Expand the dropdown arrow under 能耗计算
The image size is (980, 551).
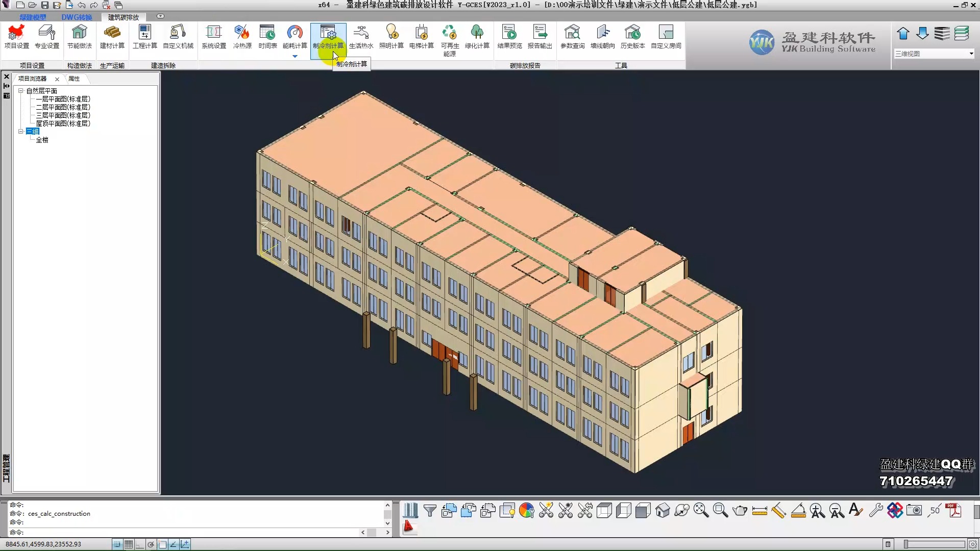tap(295, 56)
